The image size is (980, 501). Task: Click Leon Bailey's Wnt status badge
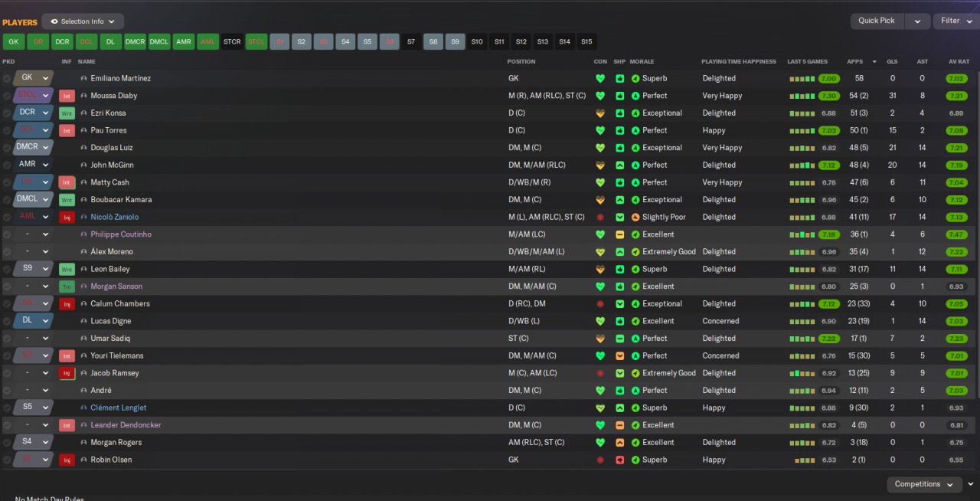pos(67,270)
